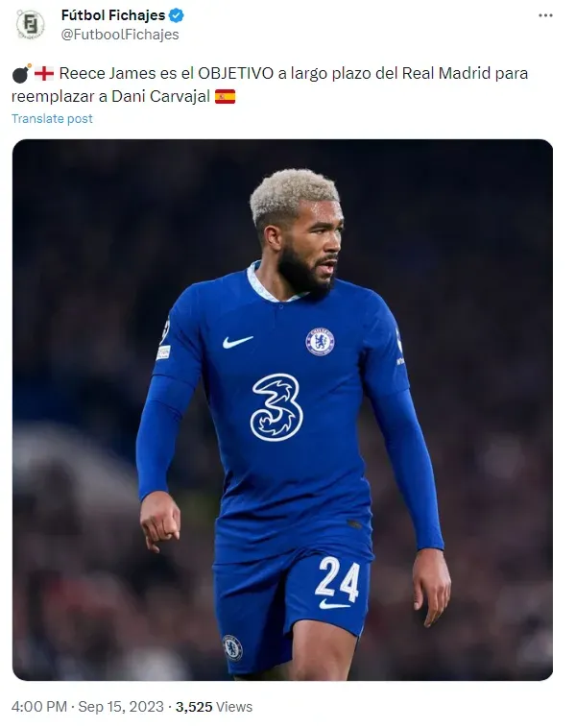Screen dimensions: 576x728
Task: Click the word OBJETIVO in the post text
Action: [236, 73]
